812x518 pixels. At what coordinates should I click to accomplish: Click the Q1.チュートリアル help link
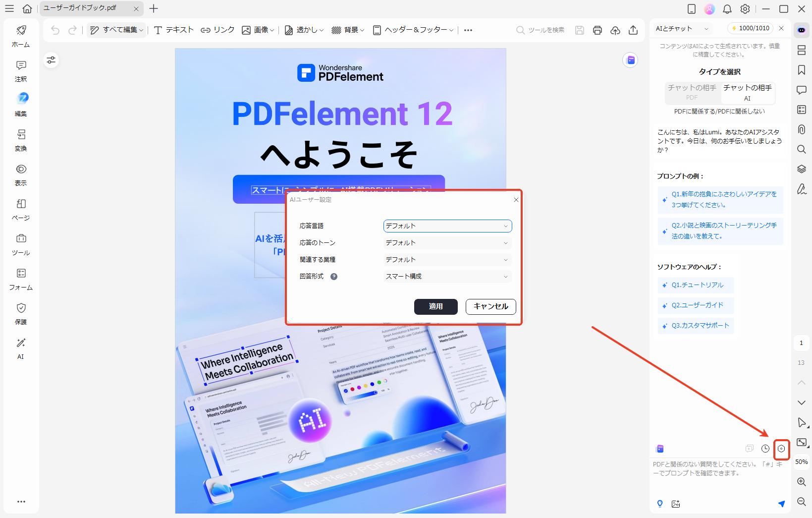pos(696,285)
